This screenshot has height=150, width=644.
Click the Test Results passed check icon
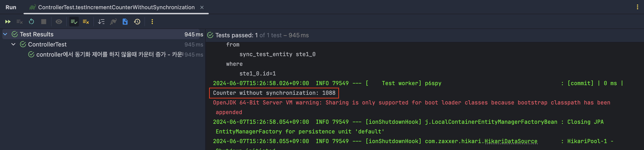click(x=15, y=34)
